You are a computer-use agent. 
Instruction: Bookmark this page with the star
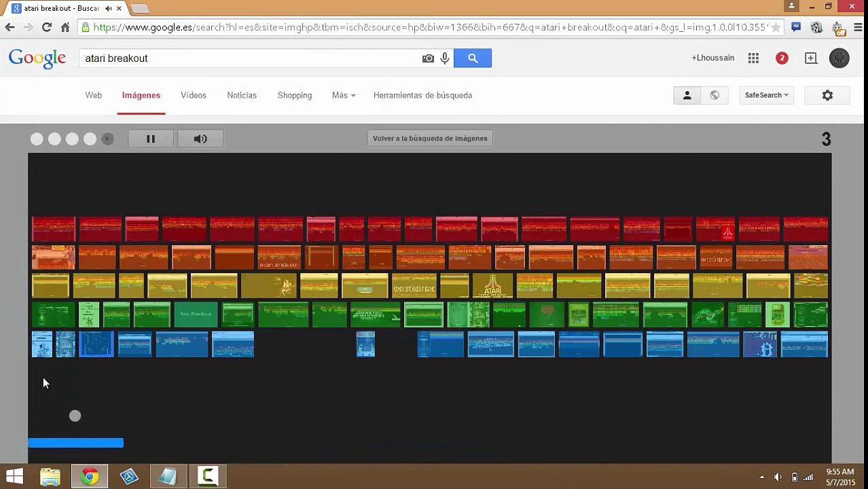[776, 27]
